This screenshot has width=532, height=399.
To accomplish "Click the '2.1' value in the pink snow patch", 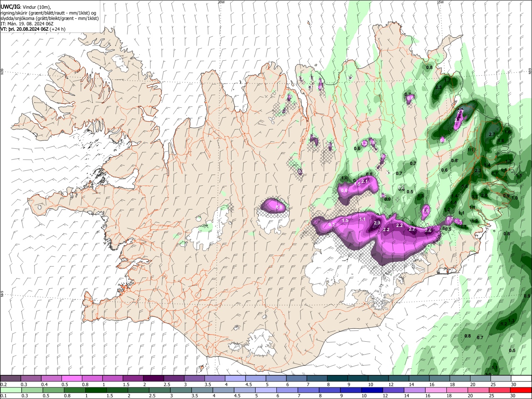I will [x=365, y=181].
